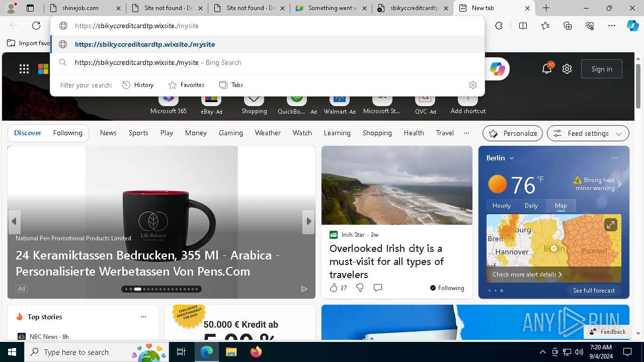Screen dimensions: 644x362
Task: Open the Edge Settings and more menu
Action: 612,26
